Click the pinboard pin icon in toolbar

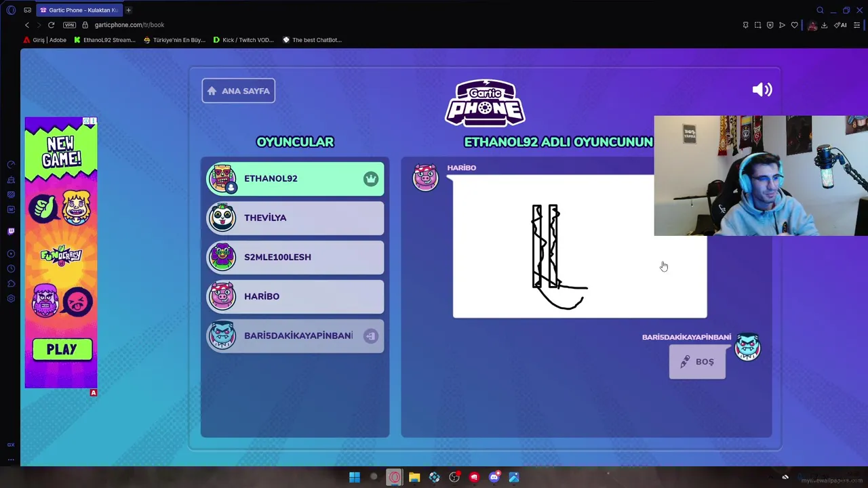[x=745, y=25]
